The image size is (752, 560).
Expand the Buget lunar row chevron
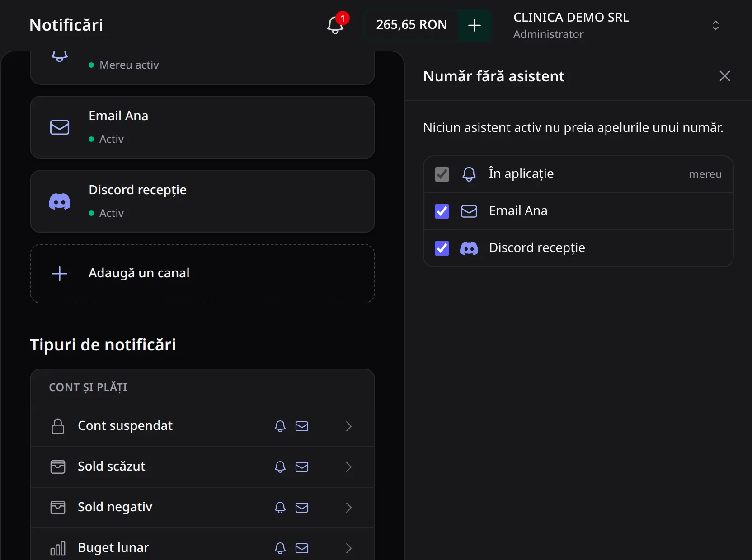(348, 548)
